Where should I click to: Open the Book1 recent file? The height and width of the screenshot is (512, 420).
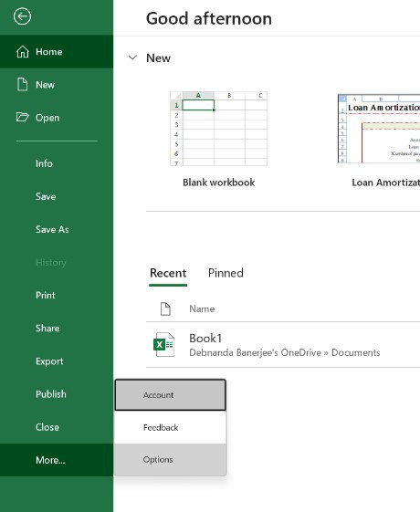[x=283, y=345]
